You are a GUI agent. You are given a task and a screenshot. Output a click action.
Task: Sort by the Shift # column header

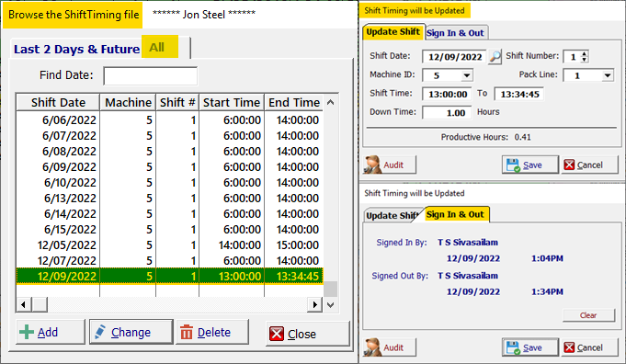[x=177, y=103]
